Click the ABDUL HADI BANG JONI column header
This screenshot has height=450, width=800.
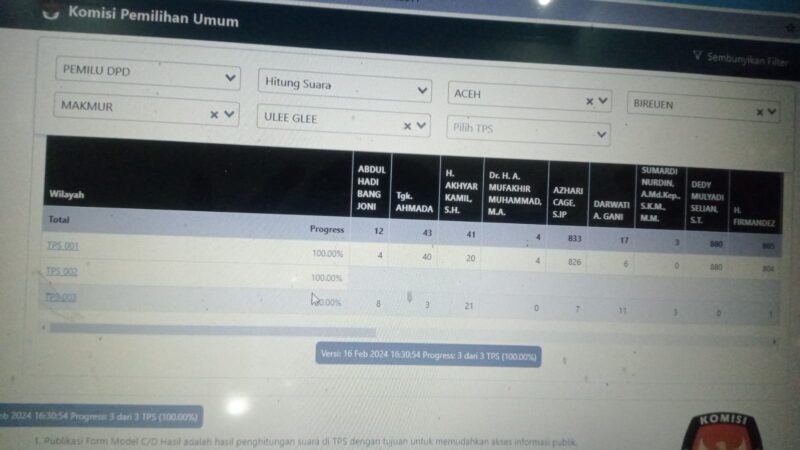point(371,188)
